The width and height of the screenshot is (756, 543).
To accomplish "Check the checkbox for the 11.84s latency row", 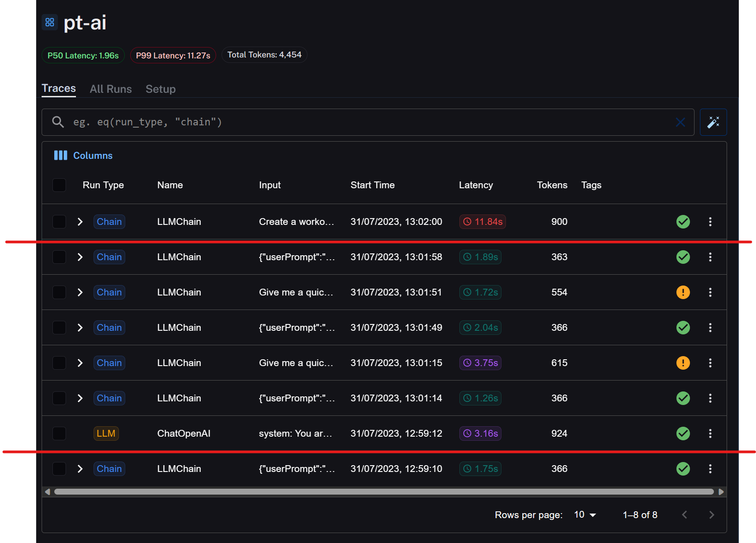I will (59, 222).
